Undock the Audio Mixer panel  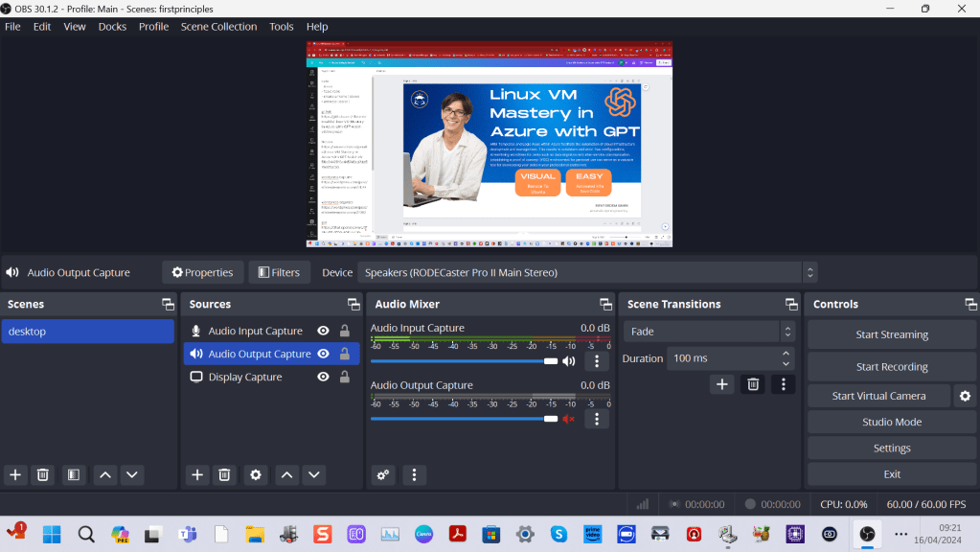coord(605,305)
